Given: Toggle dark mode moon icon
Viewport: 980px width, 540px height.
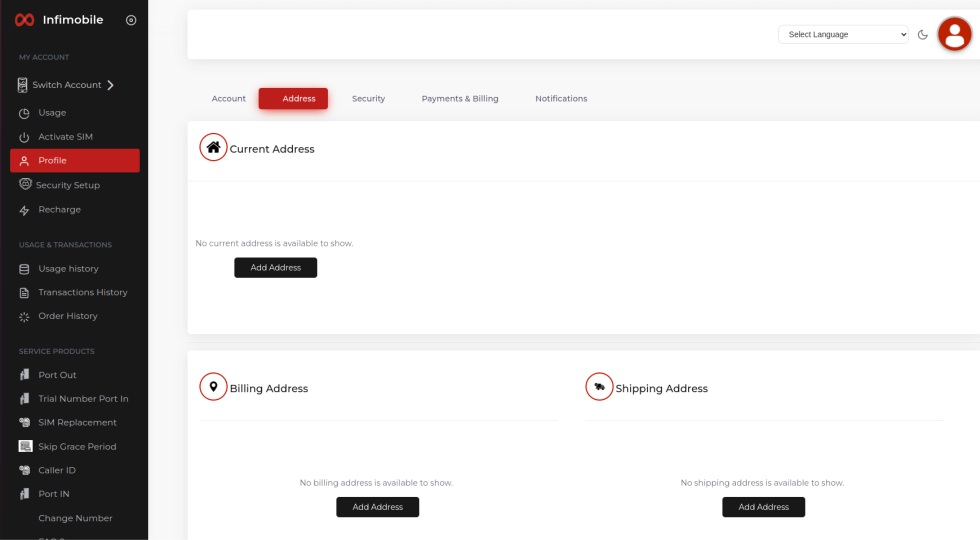Looking at the screenshot, I should [922, 34].
